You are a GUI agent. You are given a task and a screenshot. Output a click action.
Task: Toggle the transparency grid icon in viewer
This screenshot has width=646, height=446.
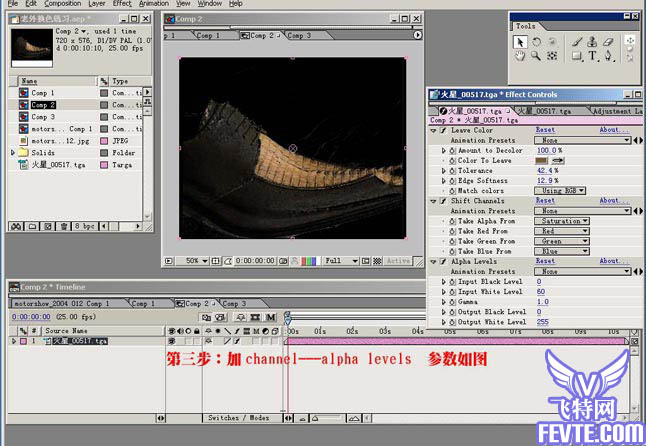tap(377, 261)
